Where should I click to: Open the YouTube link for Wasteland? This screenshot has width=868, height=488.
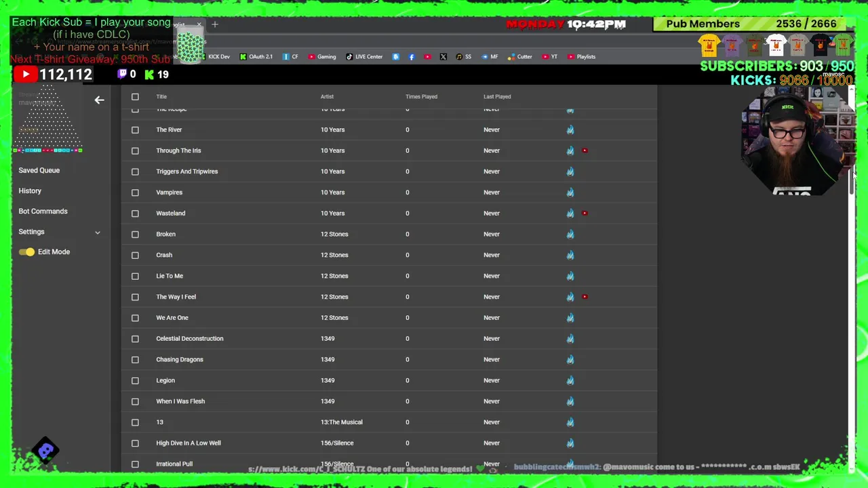tap(585, 213)
